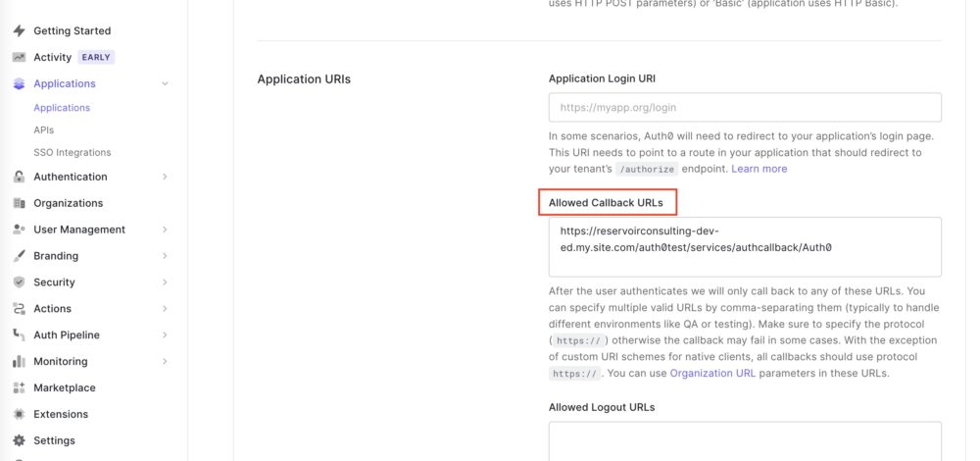The height and width of the screenshot is (461, 980).
Task: Open the Organization URL link
Action: coord(712,374)
